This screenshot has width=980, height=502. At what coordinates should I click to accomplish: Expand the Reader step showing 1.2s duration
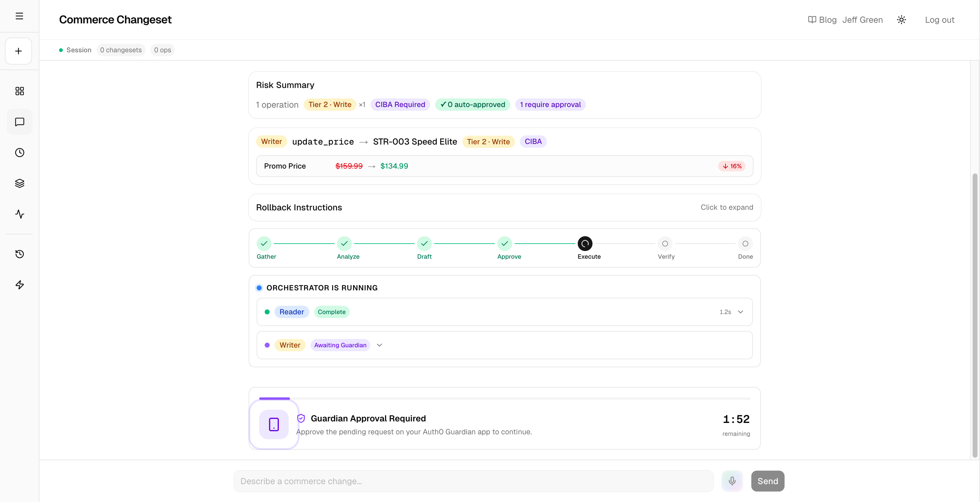click(740, 312)
